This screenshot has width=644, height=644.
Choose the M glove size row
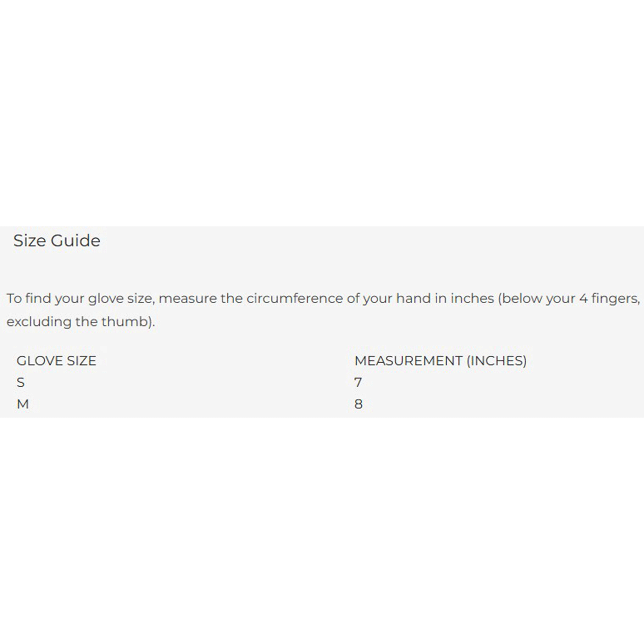point(322,404)
